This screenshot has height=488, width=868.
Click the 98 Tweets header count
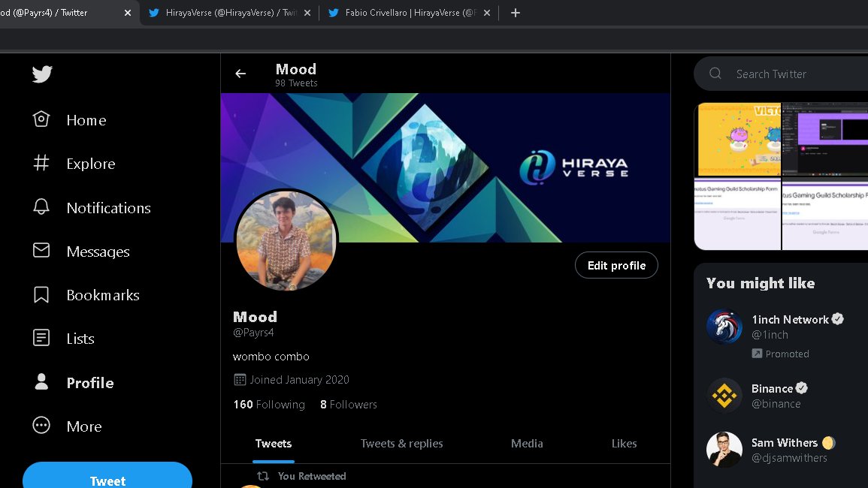(296, 83)
